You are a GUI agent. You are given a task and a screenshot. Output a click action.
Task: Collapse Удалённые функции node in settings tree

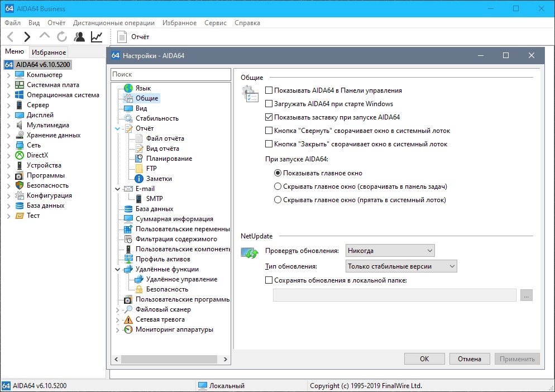pos(118,270)
